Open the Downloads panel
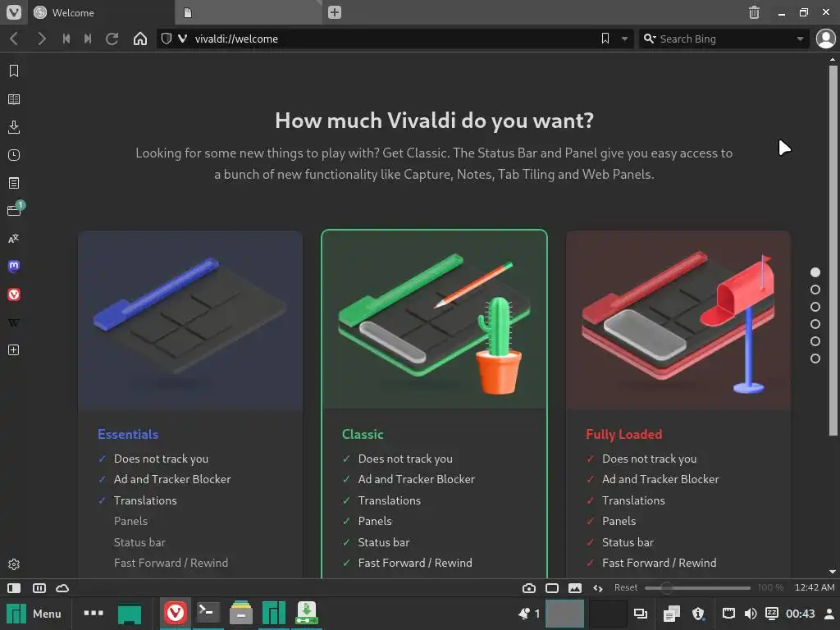 point(14,127)
